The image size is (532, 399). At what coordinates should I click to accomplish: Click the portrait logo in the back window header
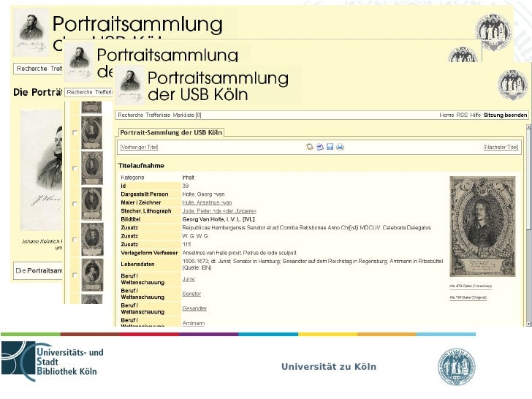(31, 33)
